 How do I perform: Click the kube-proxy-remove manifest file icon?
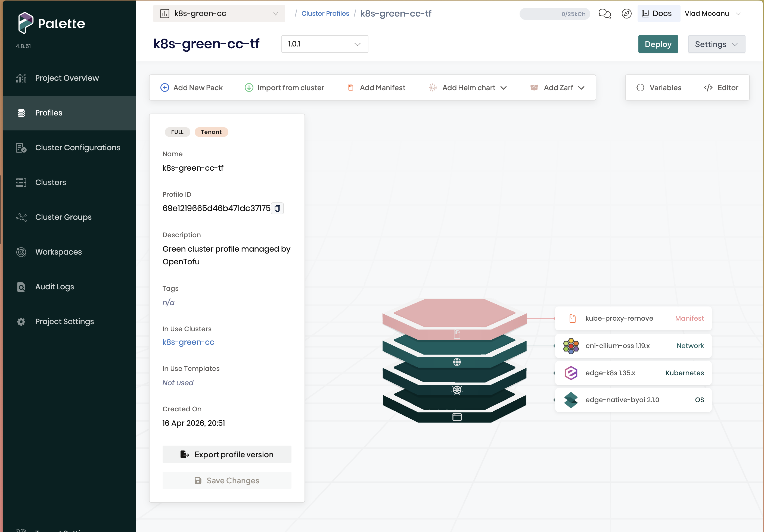click(572, 318)
